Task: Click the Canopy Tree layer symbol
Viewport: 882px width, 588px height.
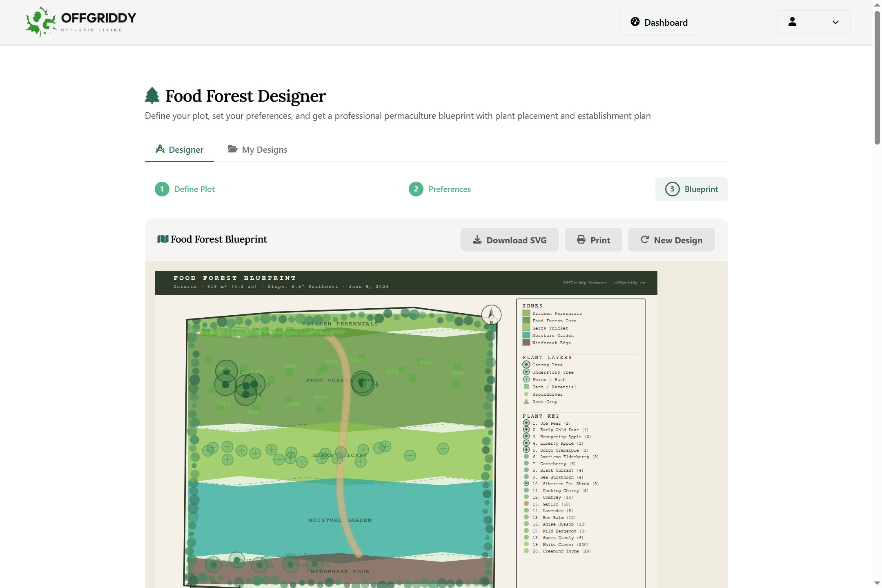Action: pos(526,365)
